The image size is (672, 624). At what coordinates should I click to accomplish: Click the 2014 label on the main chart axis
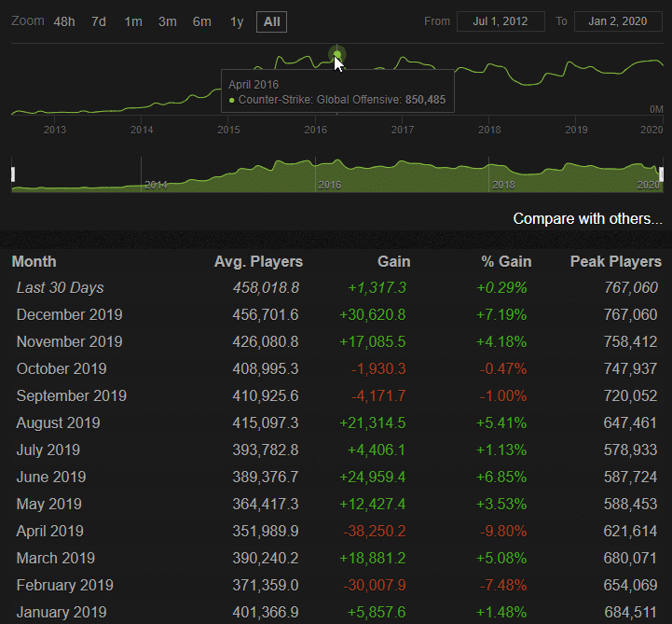pos(142,130)
